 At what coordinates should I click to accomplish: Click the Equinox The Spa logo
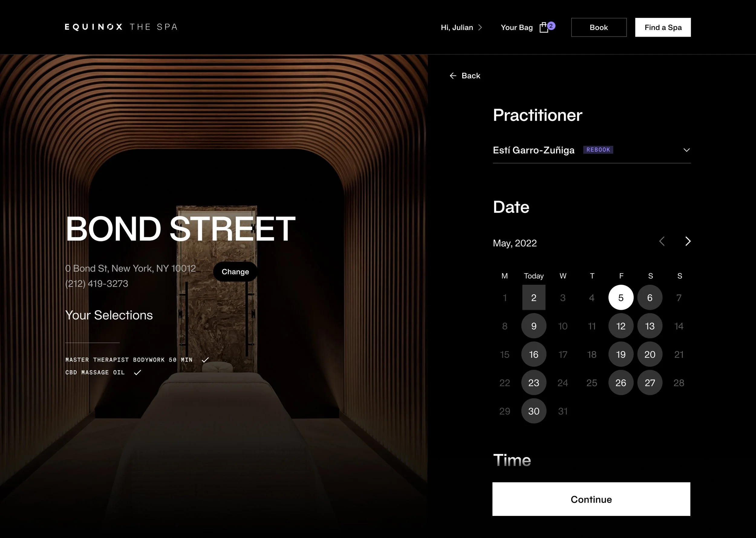pos(121,27)
